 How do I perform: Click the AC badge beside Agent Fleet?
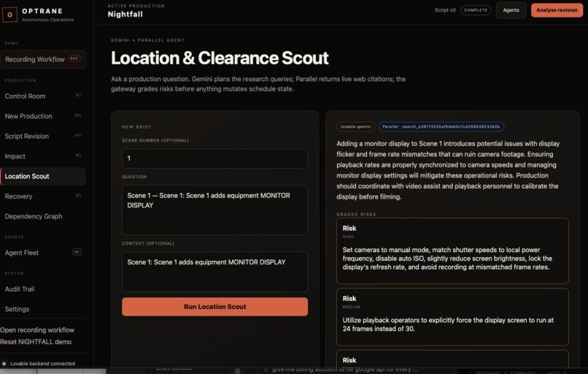(x=77, y=252)
